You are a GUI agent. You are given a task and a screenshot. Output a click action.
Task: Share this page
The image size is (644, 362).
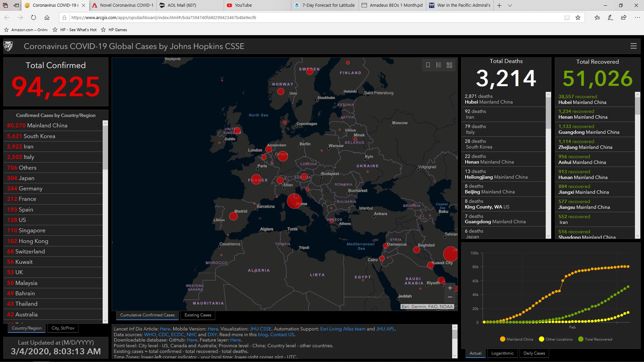tap(624, 18)
